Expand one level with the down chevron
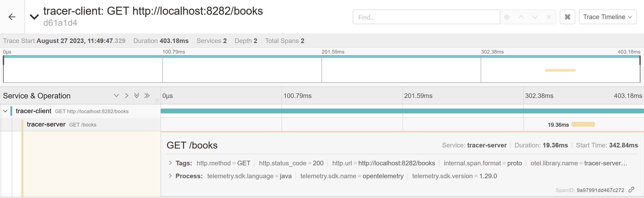The width and height of the screenshot is (644, 198). click(x=116, y=95)
